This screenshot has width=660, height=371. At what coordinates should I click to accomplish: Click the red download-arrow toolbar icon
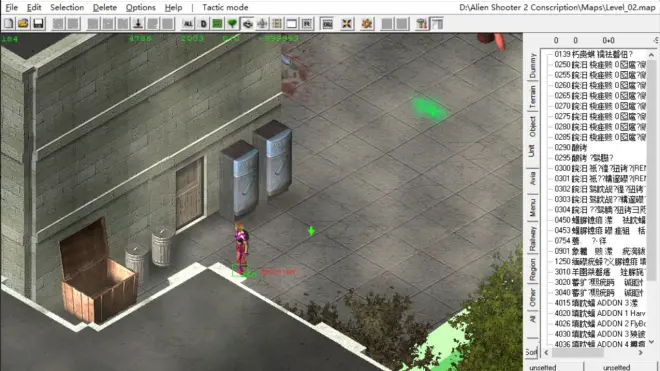point(138,24)
